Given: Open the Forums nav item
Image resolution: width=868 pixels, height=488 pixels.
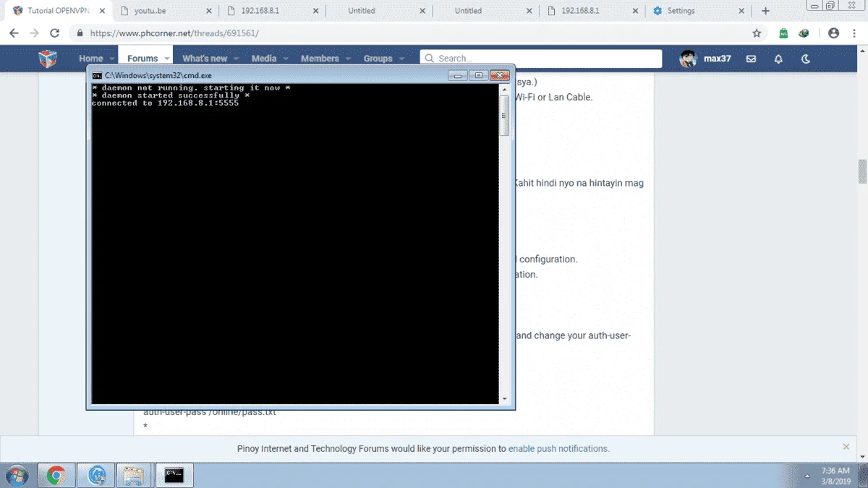Looking at the screenshot, I should [142, 59].
